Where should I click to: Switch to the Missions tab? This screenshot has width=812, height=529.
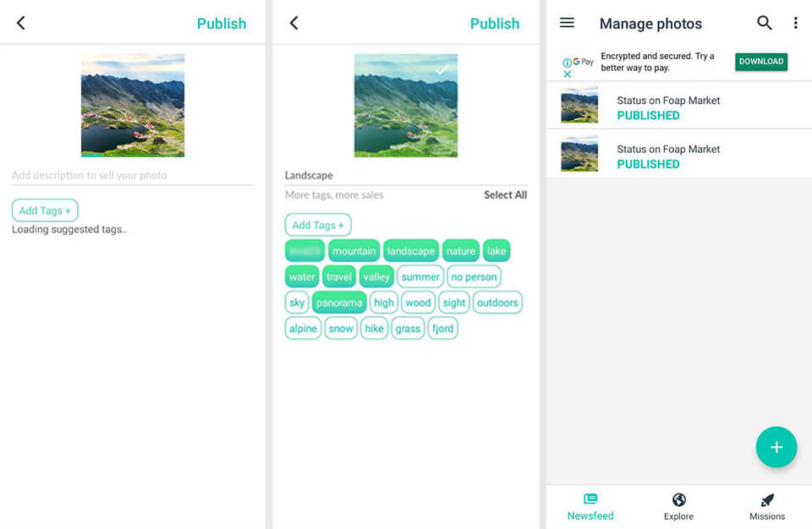click(767, 507)
